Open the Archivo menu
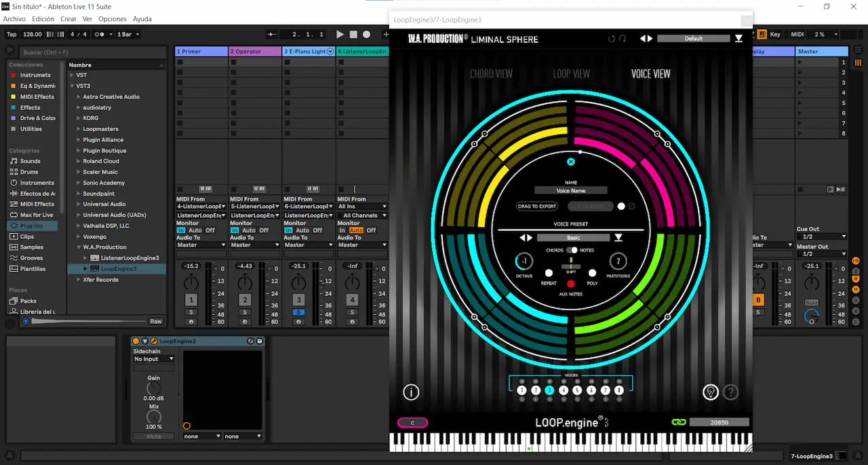868x465 pixels. click(14, 19)
